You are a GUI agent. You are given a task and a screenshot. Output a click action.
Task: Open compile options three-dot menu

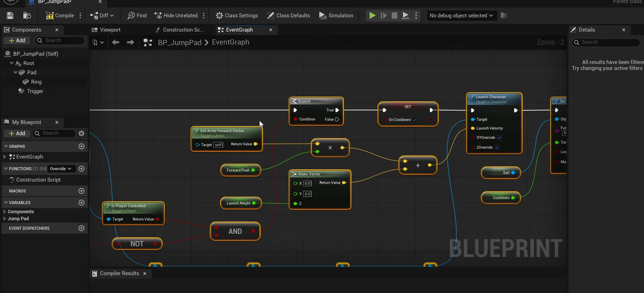80,16
